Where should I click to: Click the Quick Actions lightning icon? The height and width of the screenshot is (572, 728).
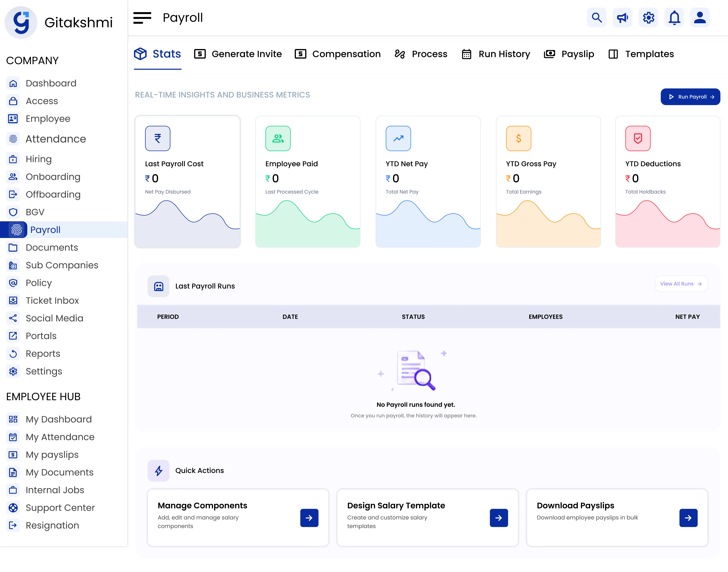pyautogui.click(x=158, y=471)
